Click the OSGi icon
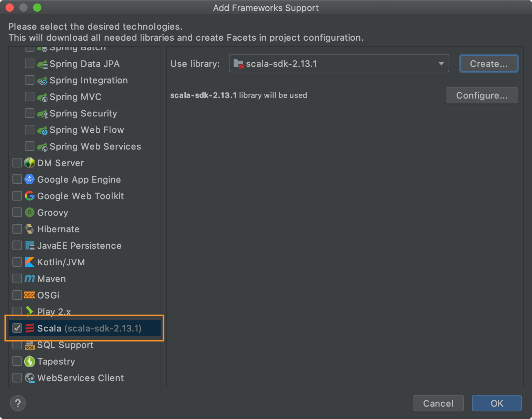 (x=30, y=295)
